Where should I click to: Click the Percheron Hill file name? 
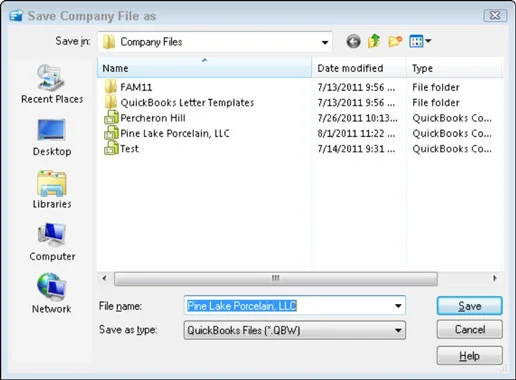(x=153, y=118)
